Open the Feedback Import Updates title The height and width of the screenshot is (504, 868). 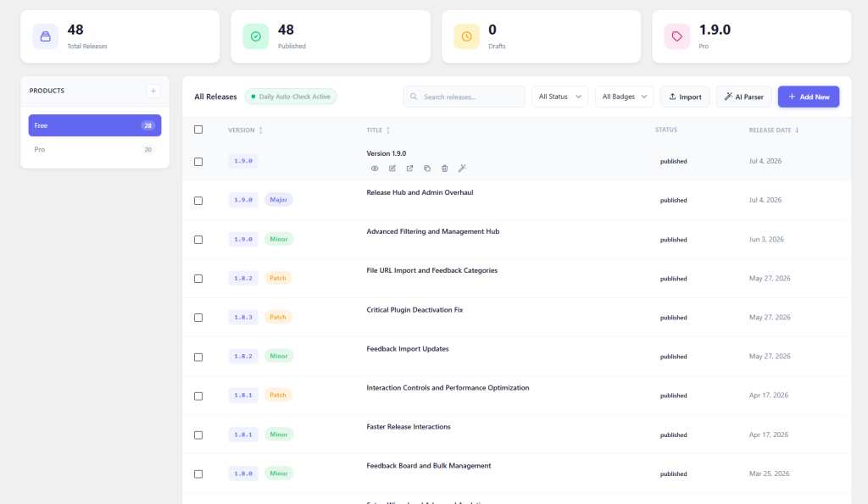(408, 348)
